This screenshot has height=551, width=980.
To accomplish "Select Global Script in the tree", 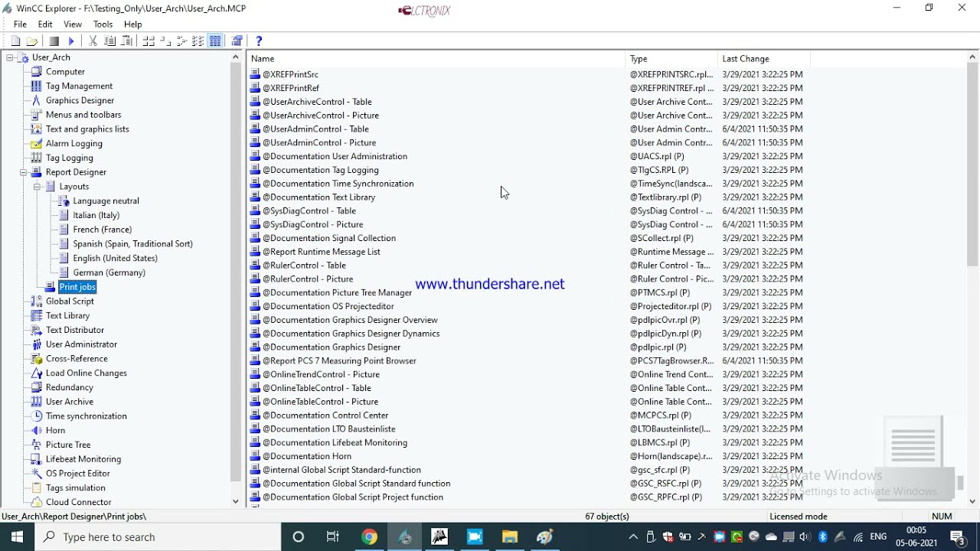I will point(70,302).
